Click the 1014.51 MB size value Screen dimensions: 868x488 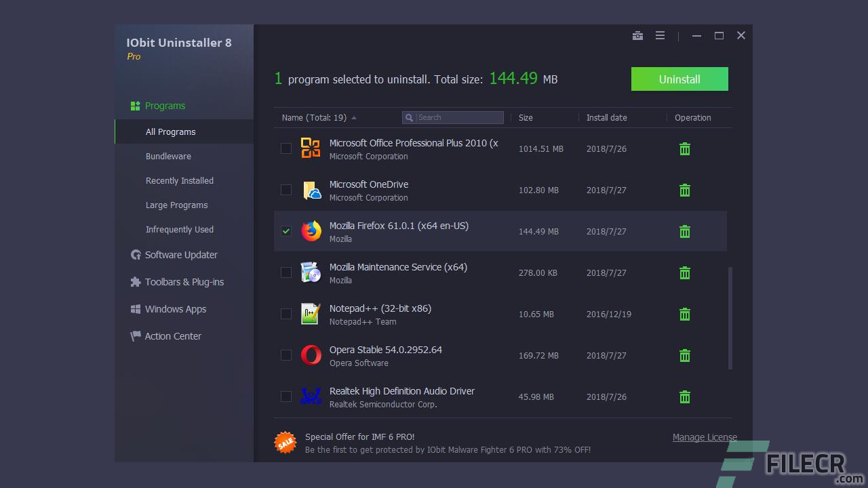coord(540,149)
